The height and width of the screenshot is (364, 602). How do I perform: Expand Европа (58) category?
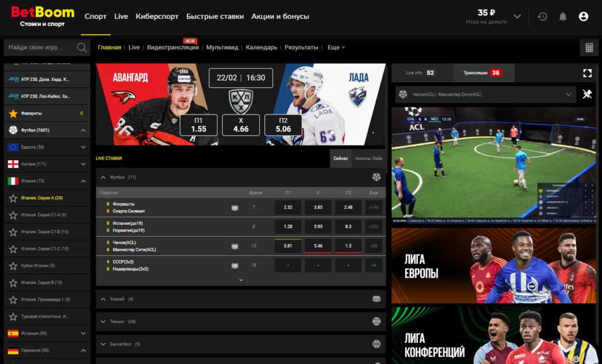(83, 147)
